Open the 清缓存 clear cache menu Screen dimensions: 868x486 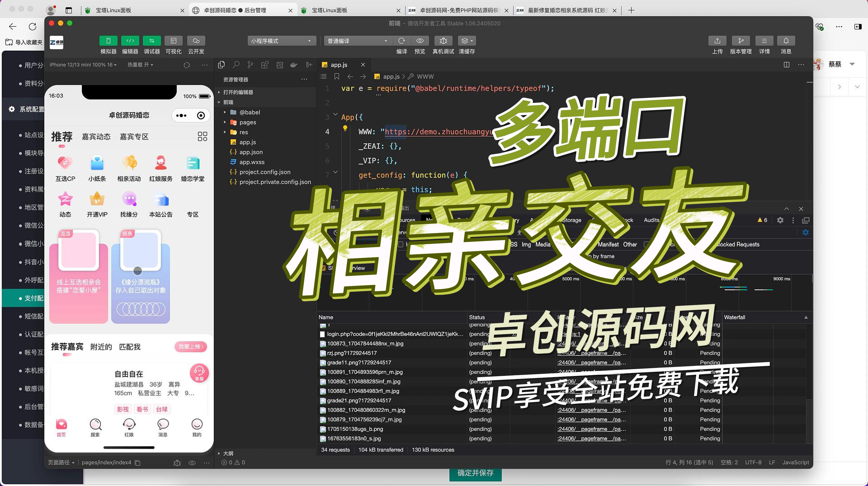click(467, 41)
